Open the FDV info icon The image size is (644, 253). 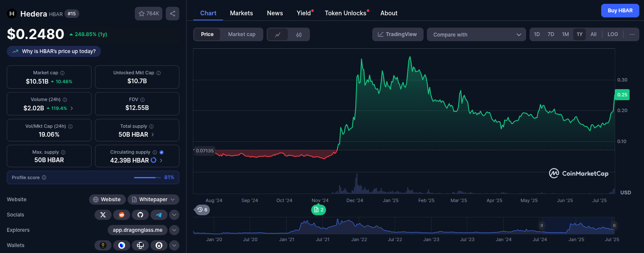143,100
